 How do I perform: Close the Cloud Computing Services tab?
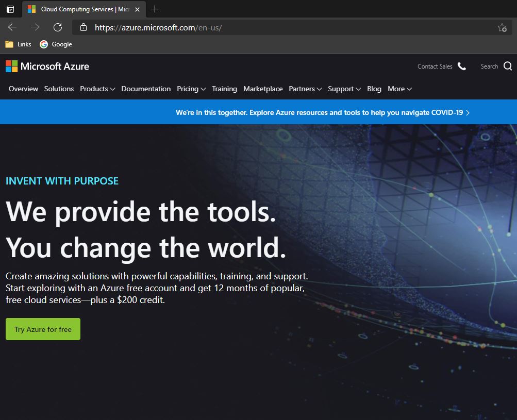pyautogui.click(x=138, y=10)
